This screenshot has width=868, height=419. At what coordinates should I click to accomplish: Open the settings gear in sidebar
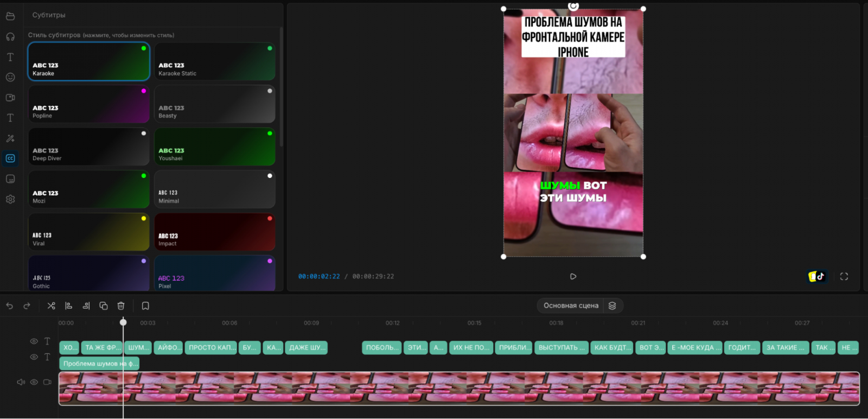click(x=10, y=199)
